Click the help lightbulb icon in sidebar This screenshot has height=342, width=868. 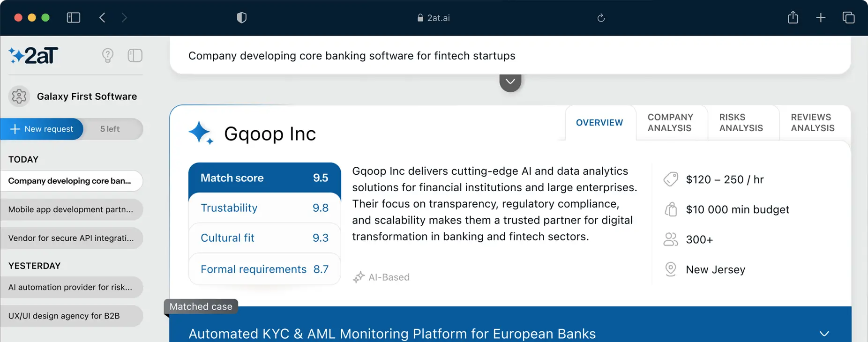coord(107,56)
